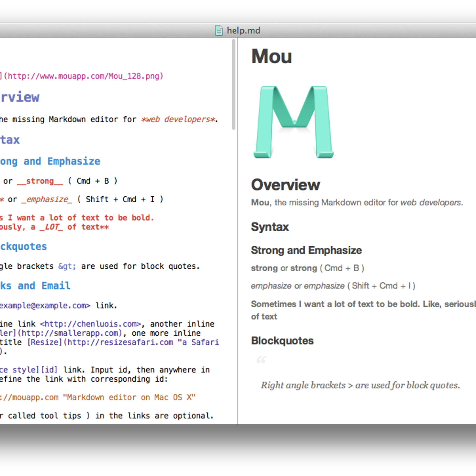Click preview line 'strong or strong ( Cmd + B )'
476x476 pixels.
pyautogui.click(x=308, y=268)
